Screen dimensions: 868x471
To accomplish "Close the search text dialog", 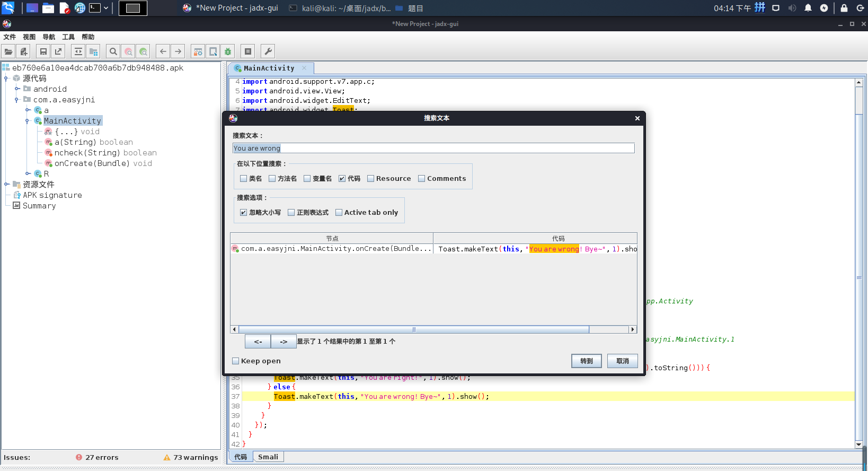I will point(637,118).
